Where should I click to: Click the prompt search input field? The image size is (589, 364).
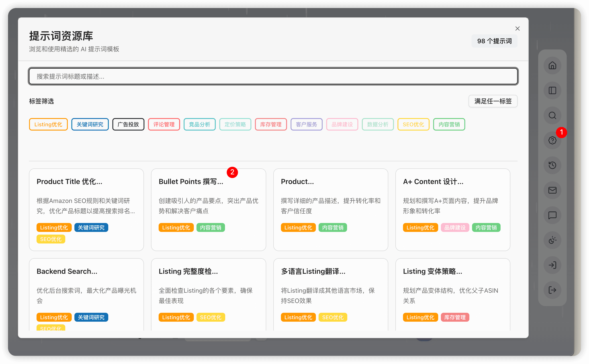(273, 77)
